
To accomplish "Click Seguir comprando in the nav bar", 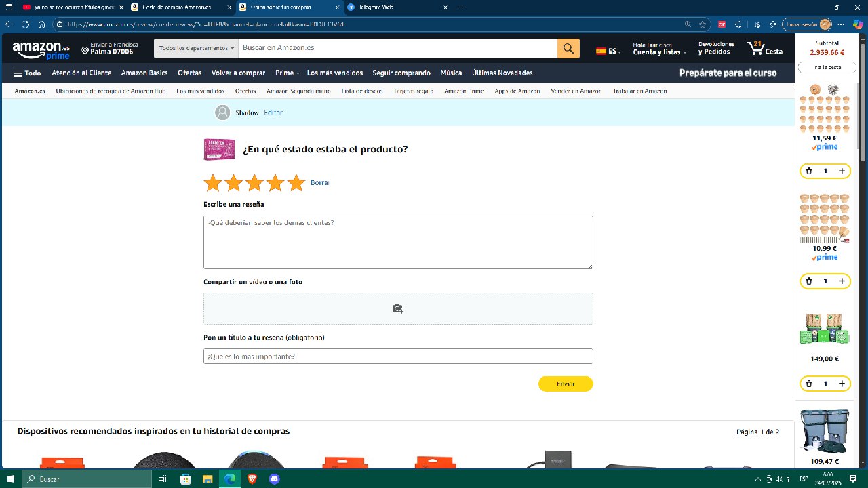I will [401, 73].
